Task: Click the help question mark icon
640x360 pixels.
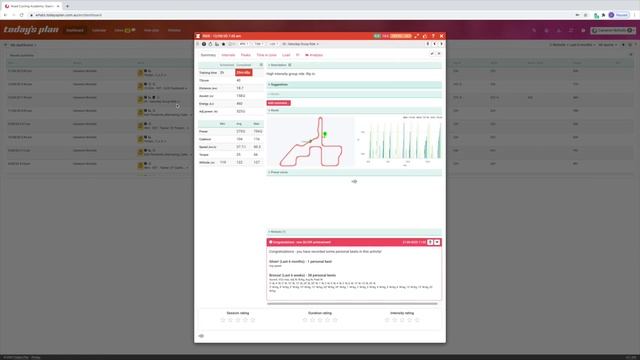Action: click(x=433, y=36)
